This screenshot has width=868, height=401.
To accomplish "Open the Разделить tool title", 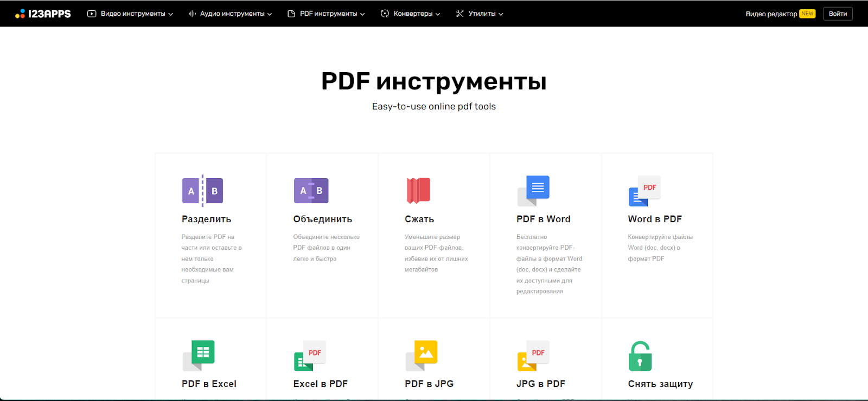I will click(x=206, y=219).
